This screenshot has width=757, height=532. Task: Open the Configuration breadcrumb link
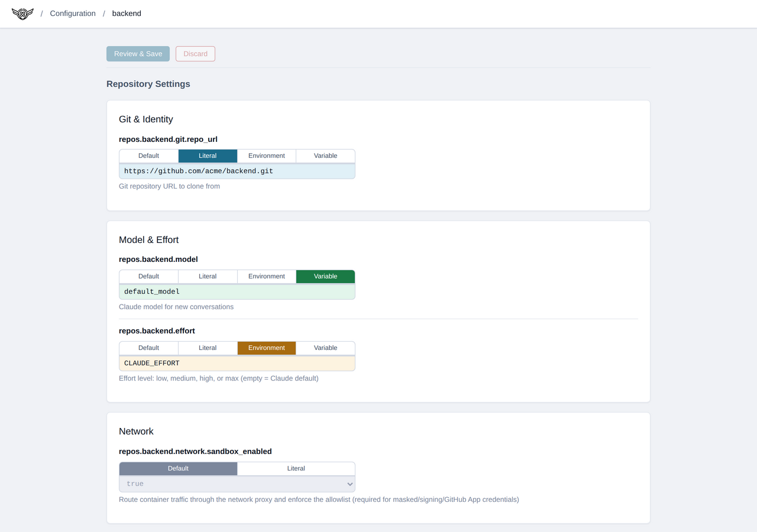[73, 14]
